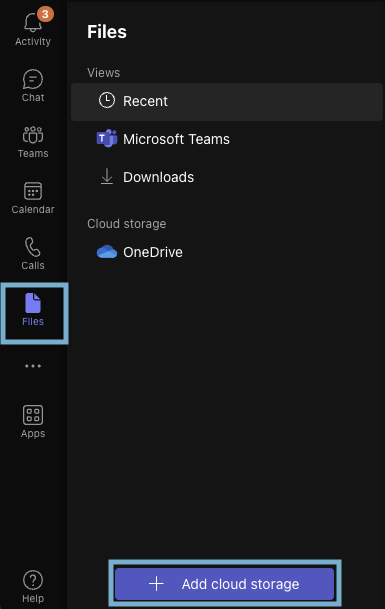Open the Activity bell icon
The width and height of the screenshot is (385, 609).
(x=33, y=23)
